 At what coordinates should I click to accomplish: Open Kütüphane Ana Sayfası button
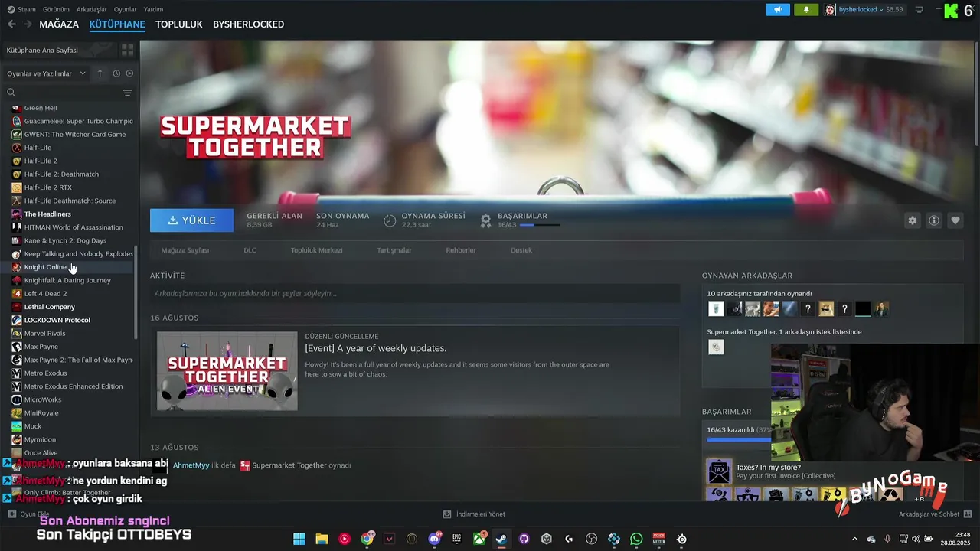coord(60,50)
